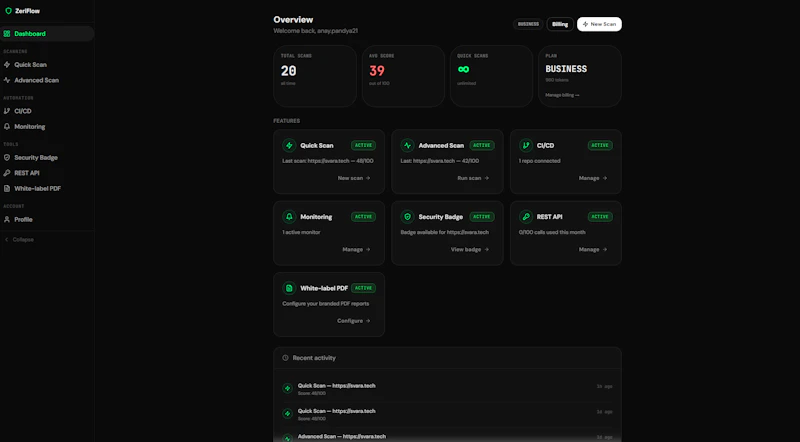Click the unlimited infinity icon under Quick Scans
This screenshot has width=800, height=442.
click(x=463, y=69)
